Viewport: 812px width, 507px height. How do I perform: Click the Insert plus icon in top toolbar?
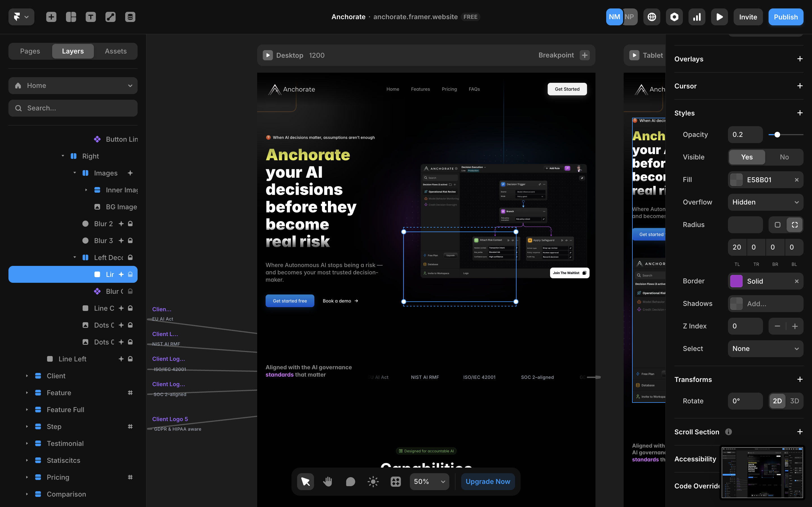[x=51, y=17]
